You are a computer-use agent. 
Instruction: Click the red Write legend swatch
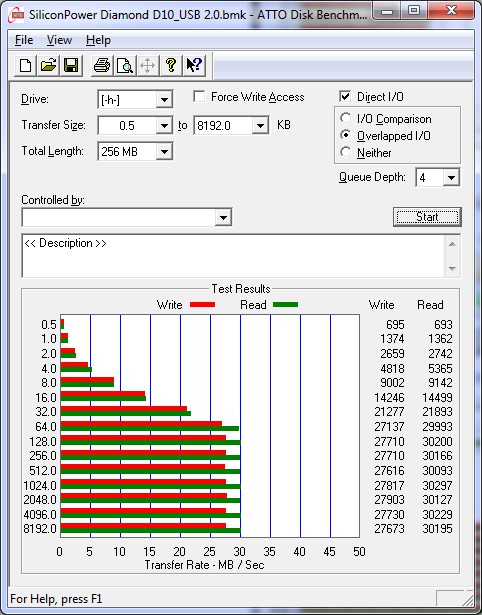[x=202, y=305]
